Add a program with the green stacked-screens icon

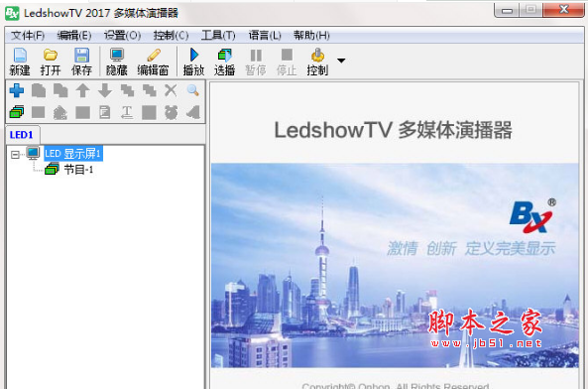pyautogui.click(x=17, y=112)
